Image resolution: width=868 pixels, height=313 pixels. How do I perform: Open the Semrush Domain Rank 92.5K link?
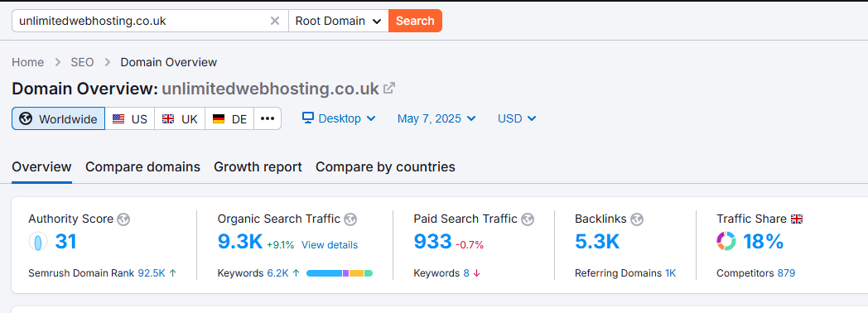pyautogui.click(x=152, y=273)
